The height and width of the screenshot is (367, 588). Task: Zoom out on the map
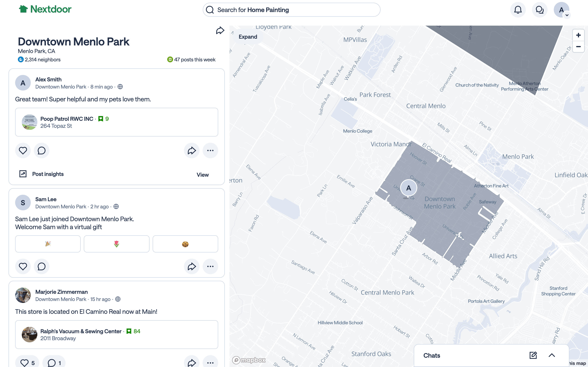tap(578, 47)
